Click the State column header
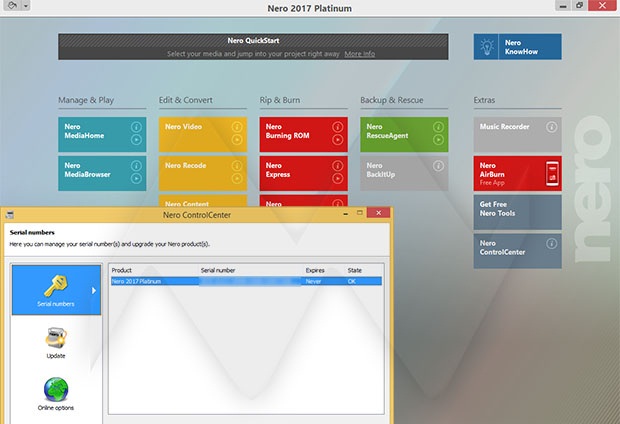 tap(355, 270)
